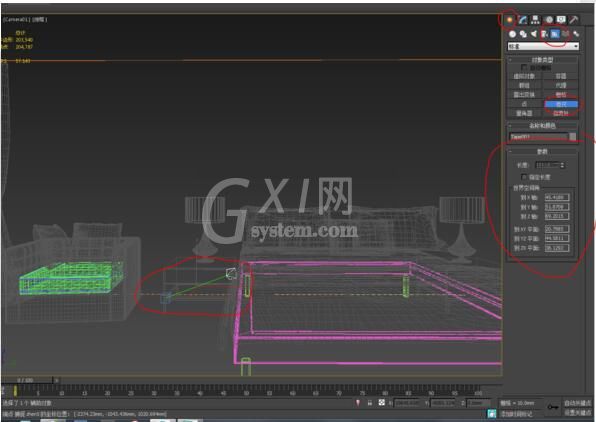Click the 长度 length input field

[x=547, y=165]
